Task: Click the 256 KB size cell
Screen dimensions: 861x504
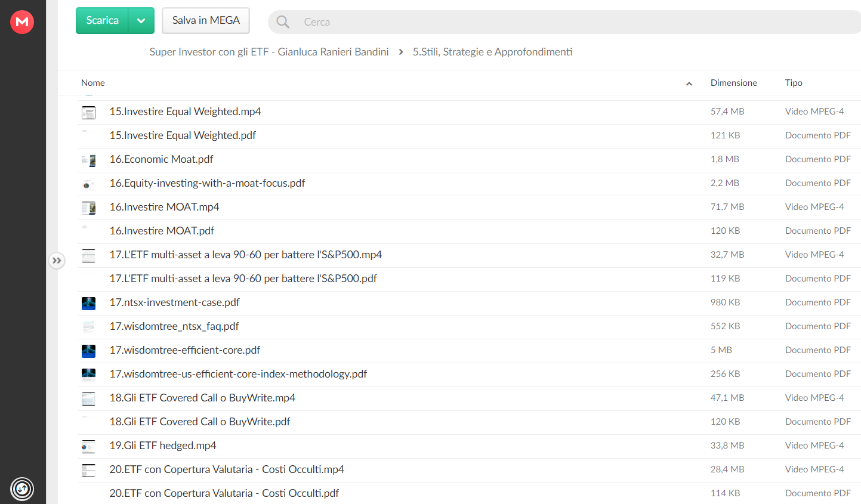Action: coord(725,374)
